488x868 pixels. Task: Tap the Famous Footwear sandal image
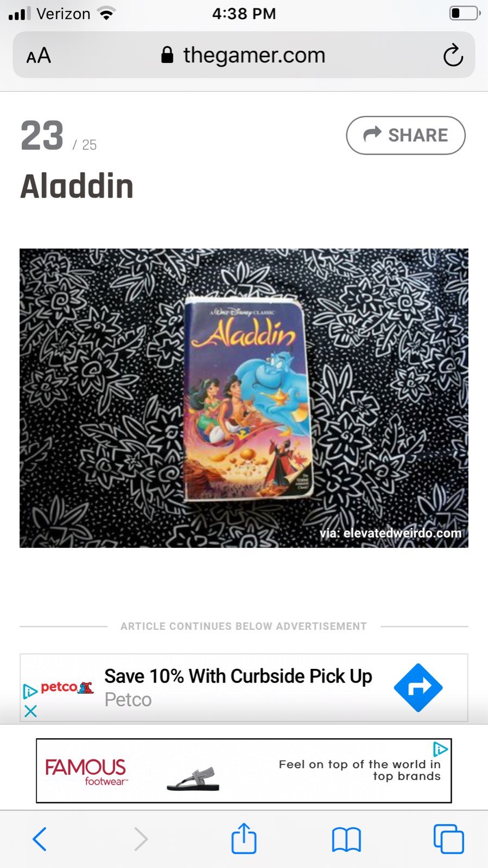pyautogui.click(x=193, y=779)
